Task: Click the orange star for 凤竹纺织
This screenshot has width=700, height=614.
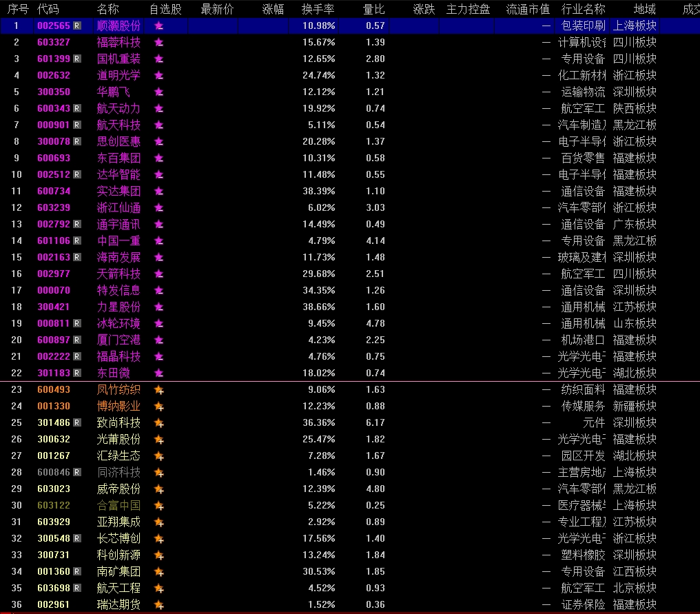Action: [x=159, y=390]
